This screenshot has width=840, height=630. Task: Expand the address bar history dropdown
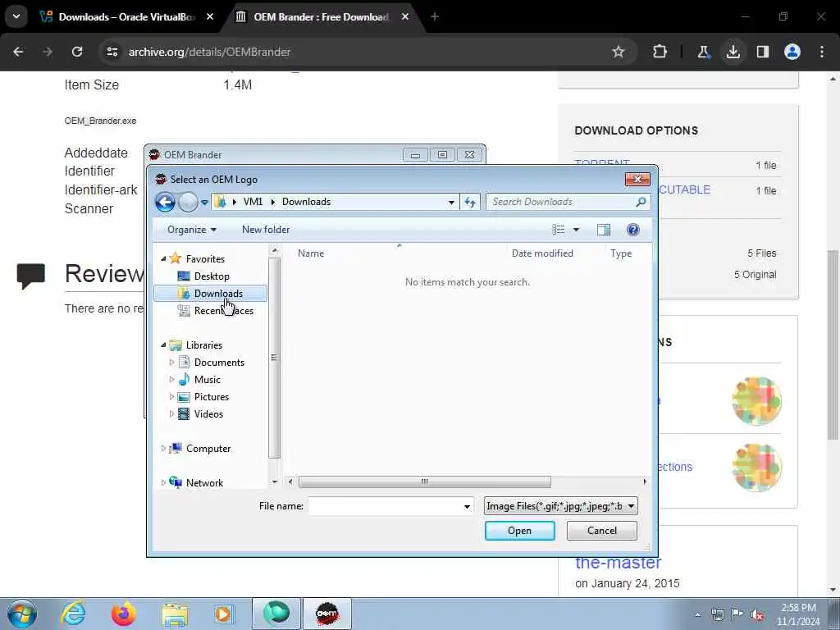coord(451,202)
